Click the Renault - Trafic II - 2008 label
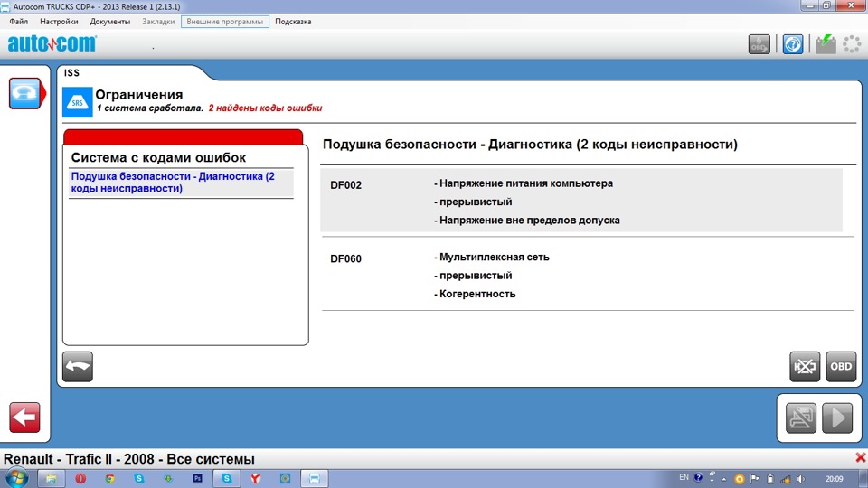868x488 pixels. 129,459
